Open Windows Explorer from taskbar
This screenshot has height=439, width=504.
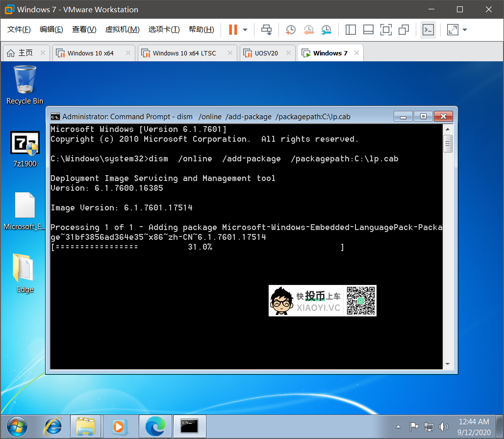(85, 427)
